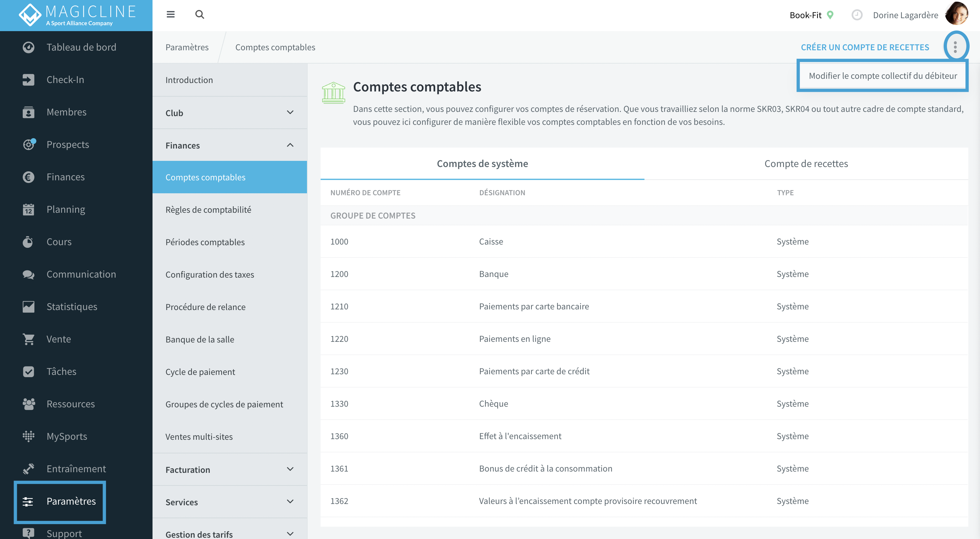Click the Ressources people icon
980x539 pixels.
coord(29,404)
